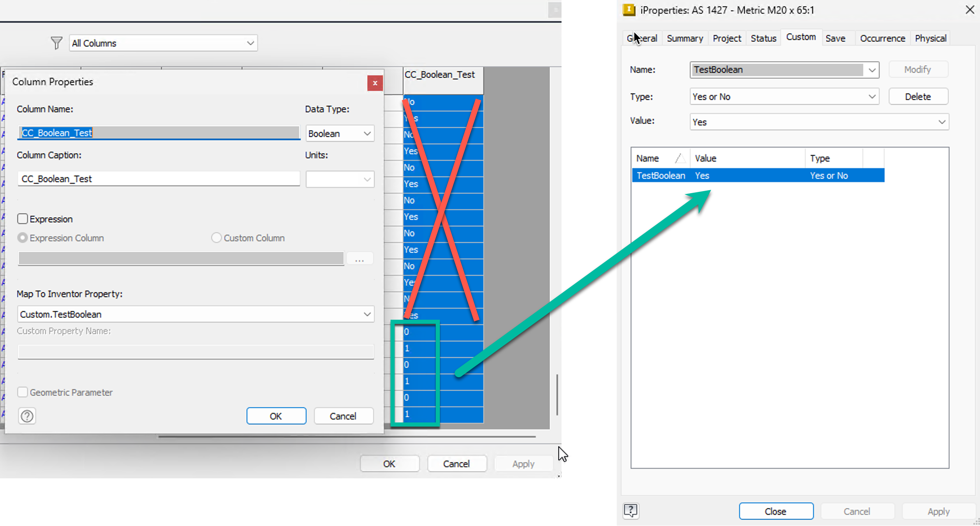Delete the TestBoolean custom property

click(918, 96)
